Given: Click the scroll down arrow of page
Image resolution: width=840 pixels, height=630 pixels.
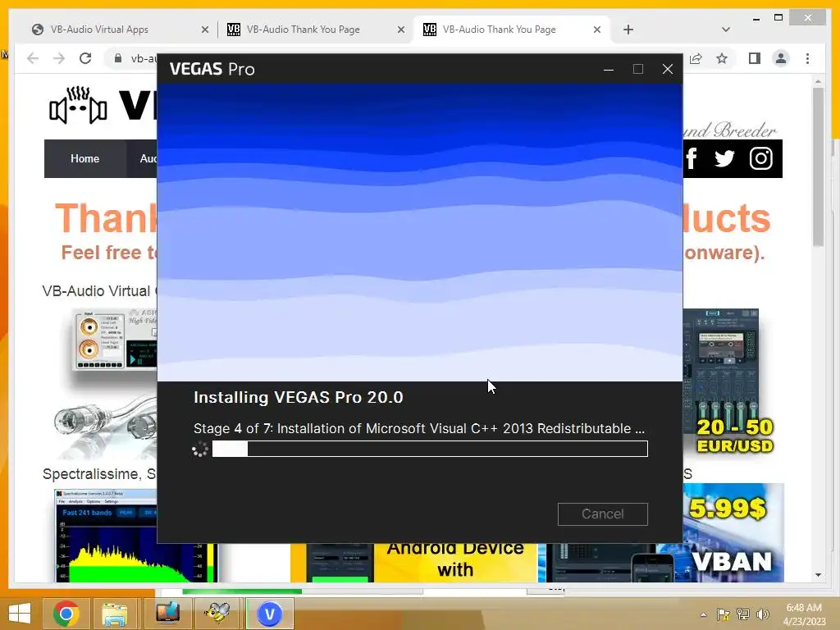Looking at the screenshot, I should pyautogui.click(x=818, y=575).
